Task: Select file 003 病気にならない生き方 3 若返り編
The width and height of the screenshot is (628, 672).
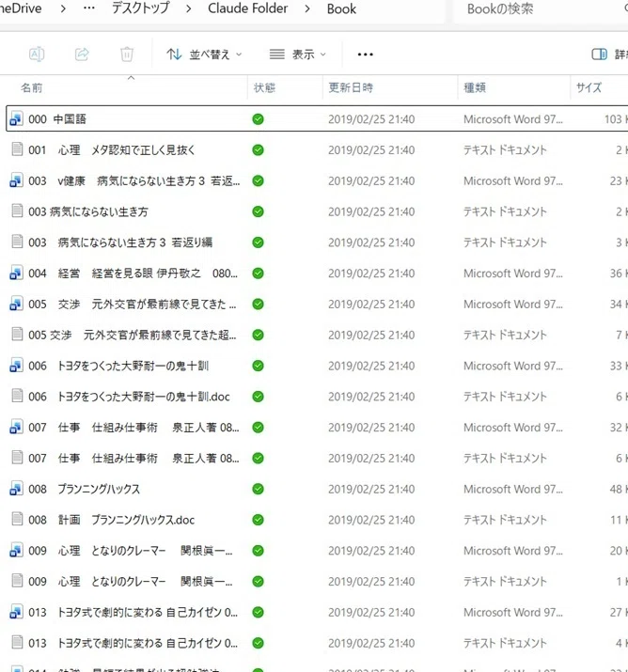Action: 120,242
